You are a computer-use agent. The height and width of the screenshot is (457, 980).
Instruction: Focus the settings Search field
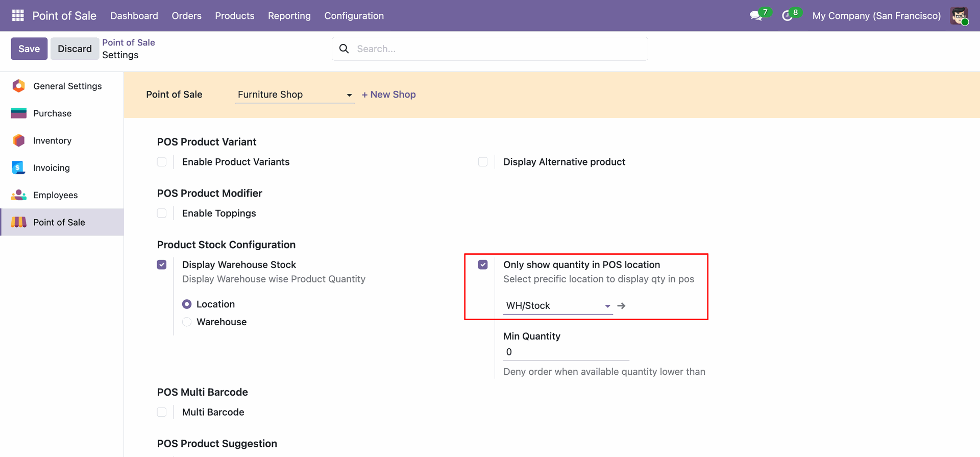490,49
